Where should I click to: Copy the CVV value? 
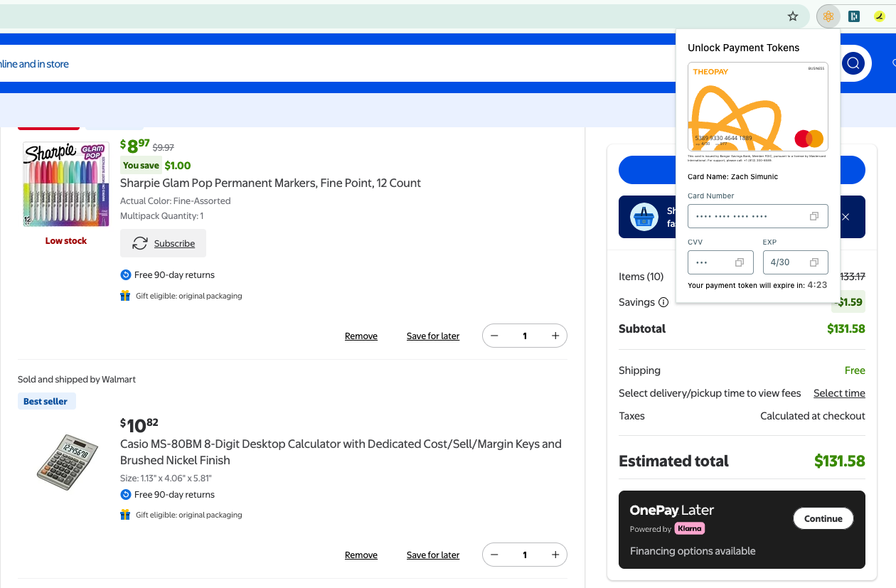tap(740, 262)
